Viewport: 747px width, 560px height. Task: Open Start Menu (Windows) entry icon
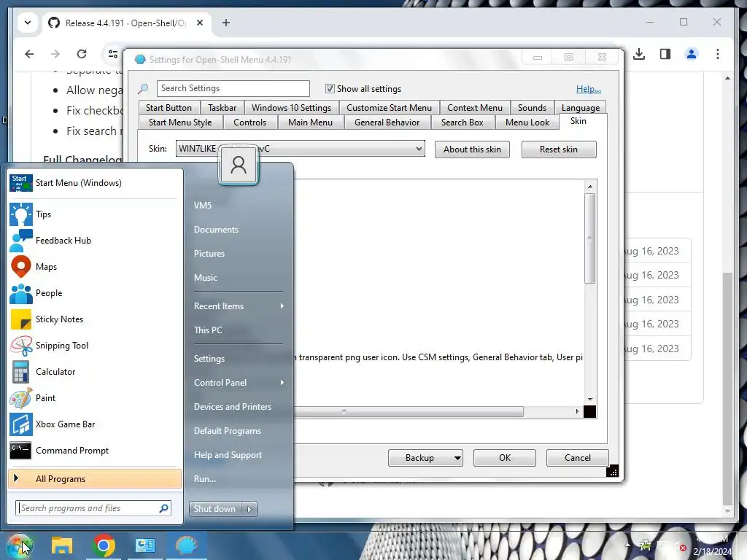21,183
